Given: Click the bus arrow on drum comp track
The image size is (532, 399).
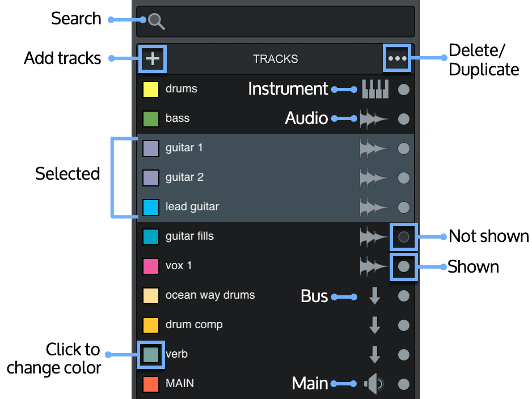Looking at the screenshot, I should click(374, 325).
